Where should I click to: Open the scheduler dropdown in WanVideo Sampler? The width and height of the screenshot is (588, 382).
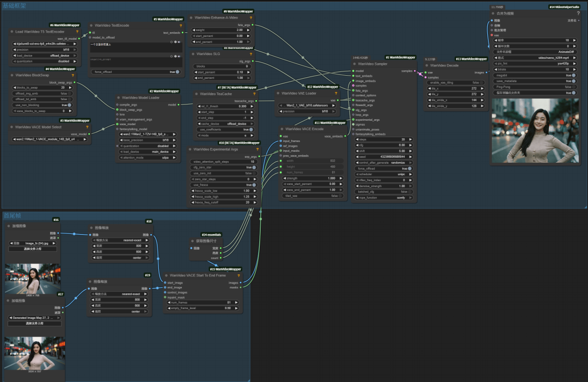tap(384, 174)
